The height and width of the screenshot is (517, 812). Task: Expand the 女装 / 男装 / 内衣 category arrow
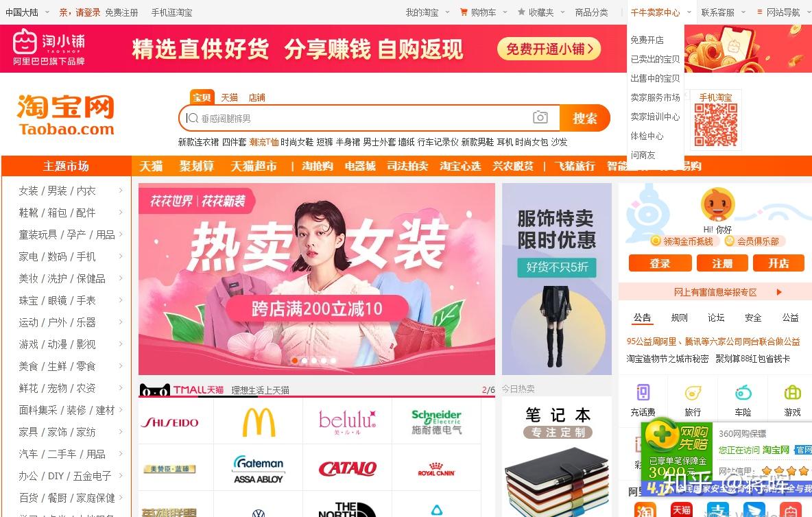[121, 191]
